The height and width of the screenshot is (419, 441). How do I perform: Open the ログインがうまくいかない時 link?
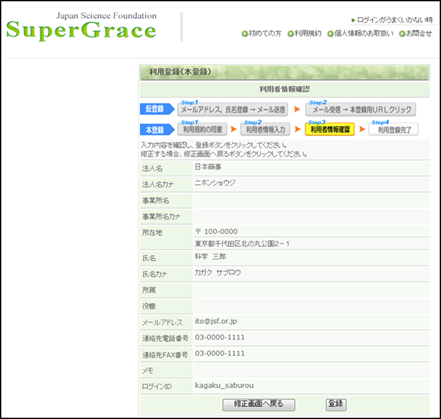pyautogui.click(x=395, y=20)
